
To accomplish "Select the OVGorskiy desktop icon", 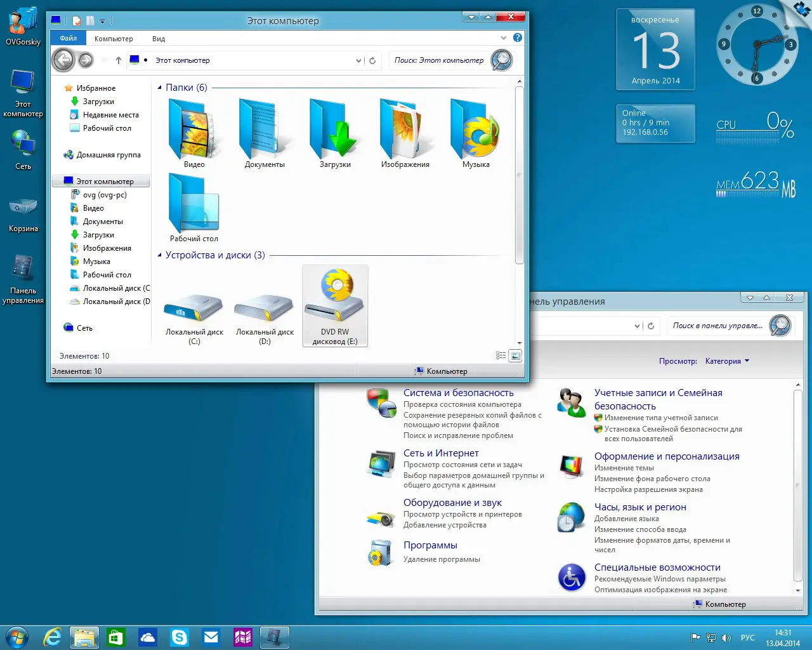I will click(x=23, y=27).
